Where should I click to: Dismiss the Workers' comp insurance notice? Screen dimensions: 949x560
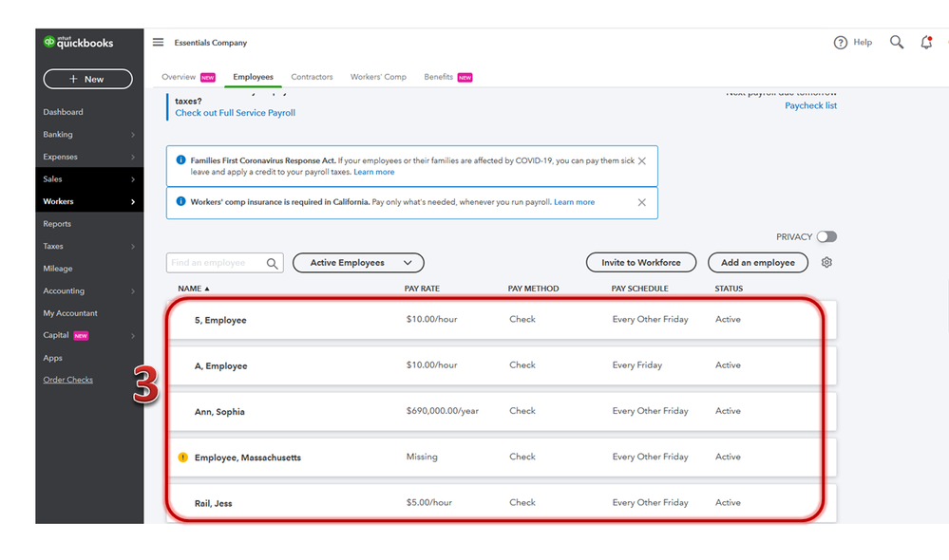[642, 202]
